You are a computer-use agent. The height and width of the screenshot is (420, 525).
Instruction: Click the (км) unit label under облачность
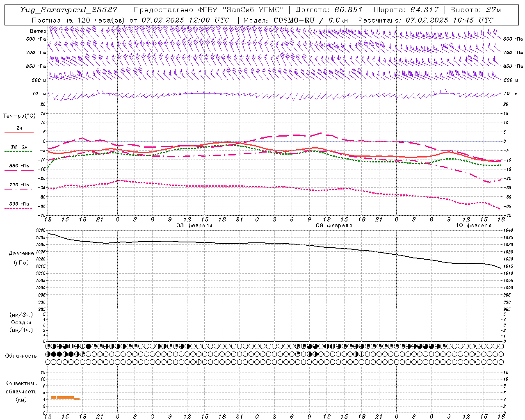pos(21,399)
